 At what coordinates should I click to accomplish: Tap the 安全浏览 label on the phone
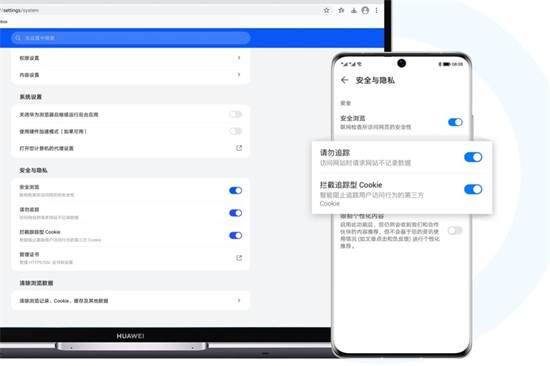tap(353, 118)
